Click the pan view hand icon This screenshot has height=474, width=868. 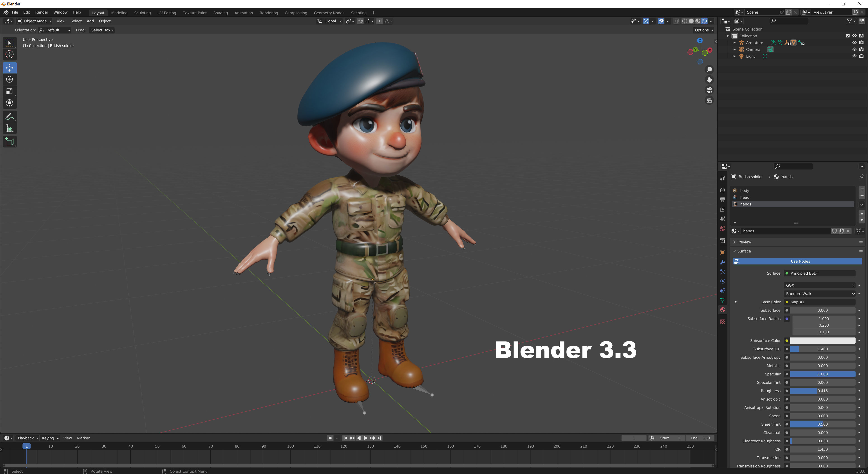click(x=709, y=80)
